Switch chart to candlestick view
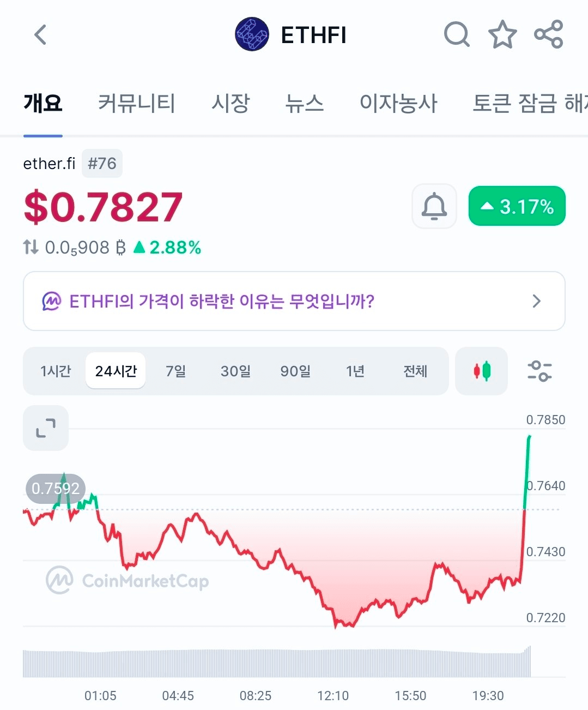Image resolution: width=588 pixels, height=710 pixels. pyautogui.click(x=482, y=371)
